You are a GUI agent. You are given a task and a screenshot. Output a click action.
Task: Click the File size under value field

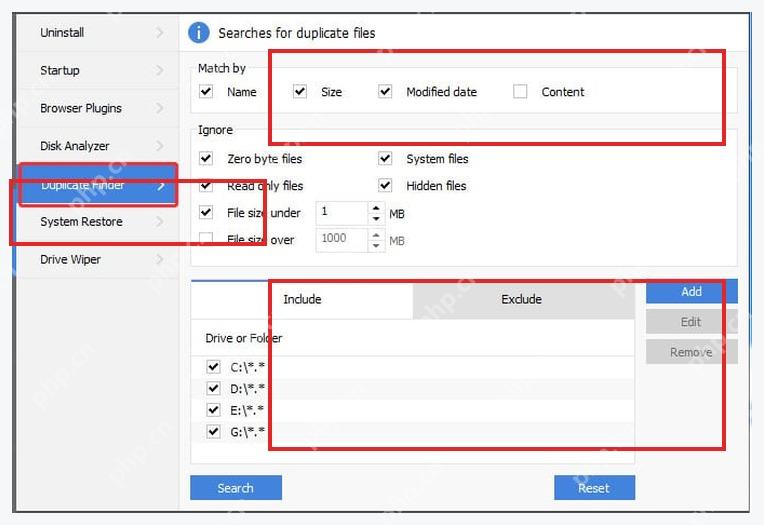pyautogui.click(x=342, y=213)
